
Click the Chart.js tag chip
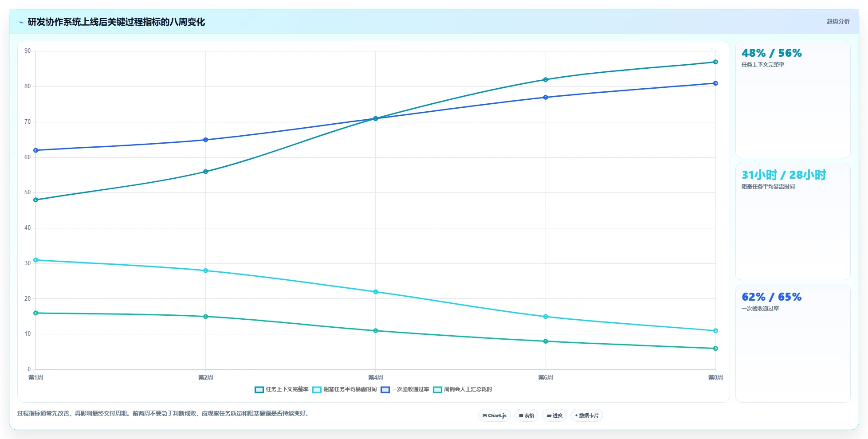[x=495, y=415]
